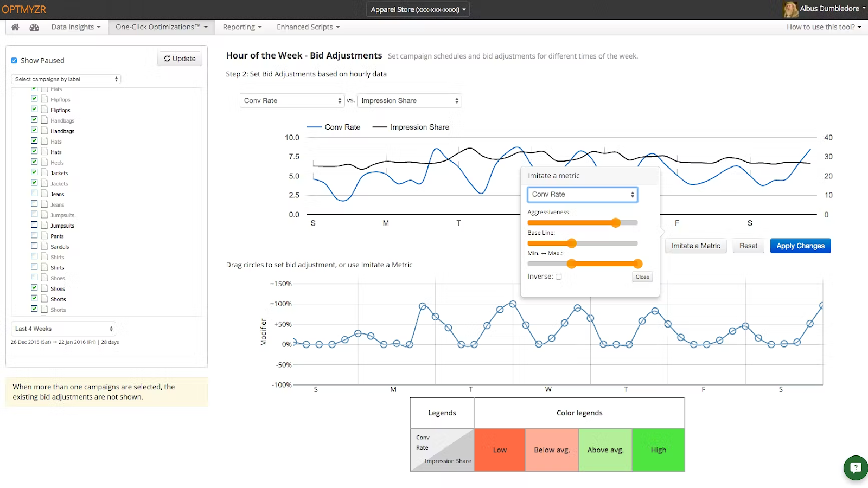The image size is (868, 488).
Task: Click the Aggressiveness slider handle
Action: point(616,223)
